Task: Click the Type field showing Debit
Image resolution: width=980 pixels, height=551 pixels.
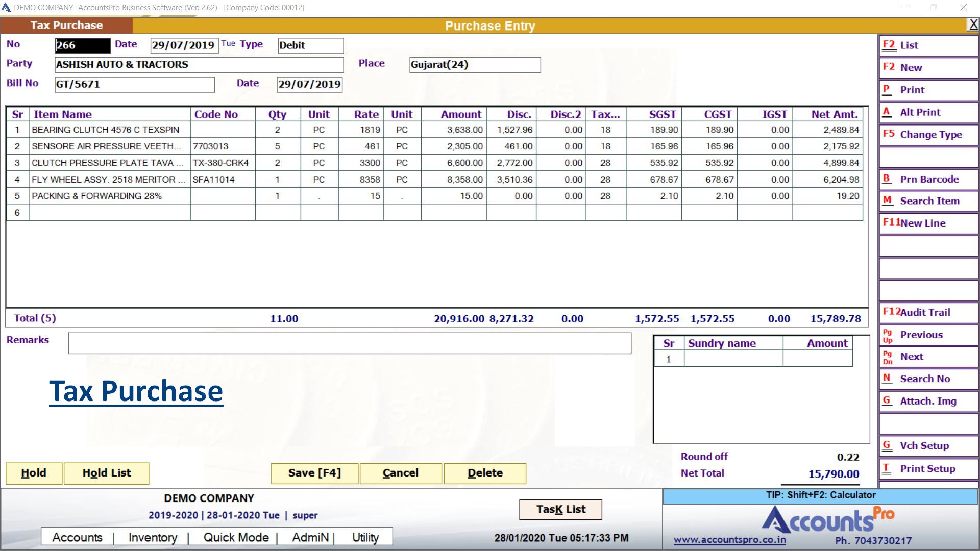Action: 310,45
